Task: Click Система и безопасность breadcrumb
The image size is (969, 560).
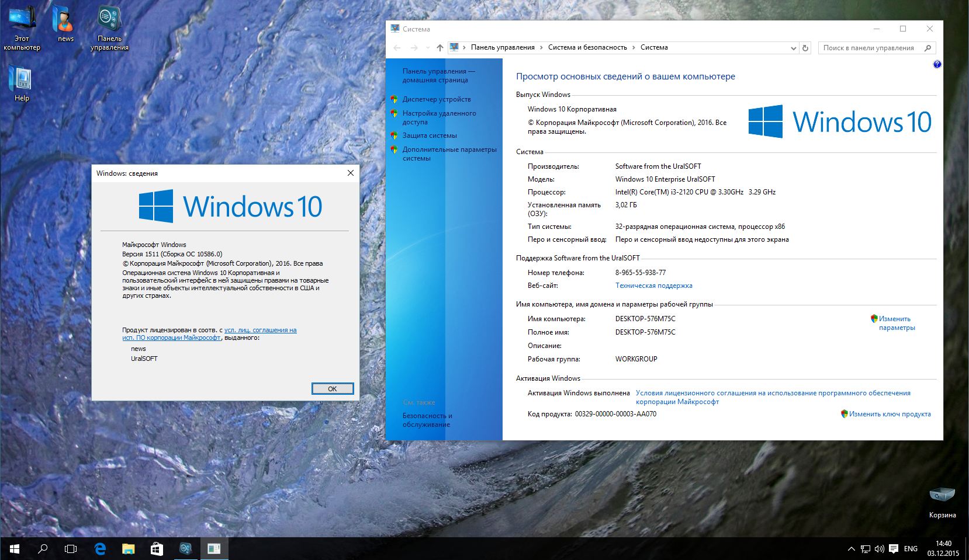Action: [x=587, y=47]
